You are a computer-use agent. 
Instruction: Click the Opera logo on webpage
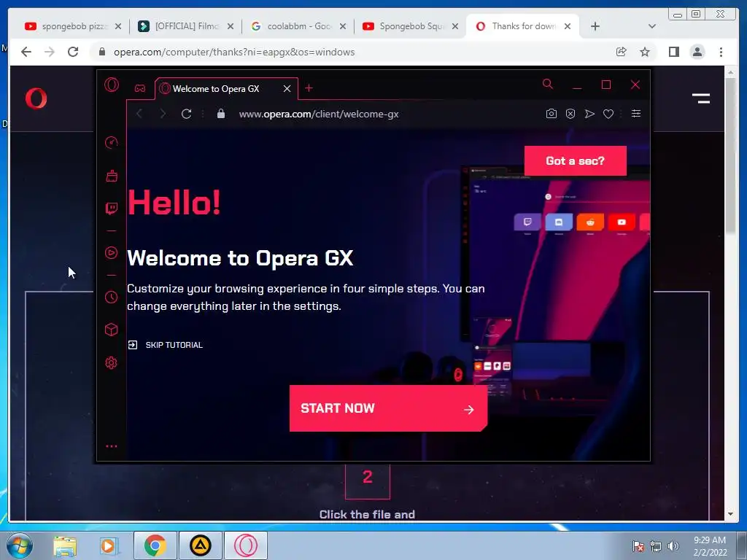36,98
